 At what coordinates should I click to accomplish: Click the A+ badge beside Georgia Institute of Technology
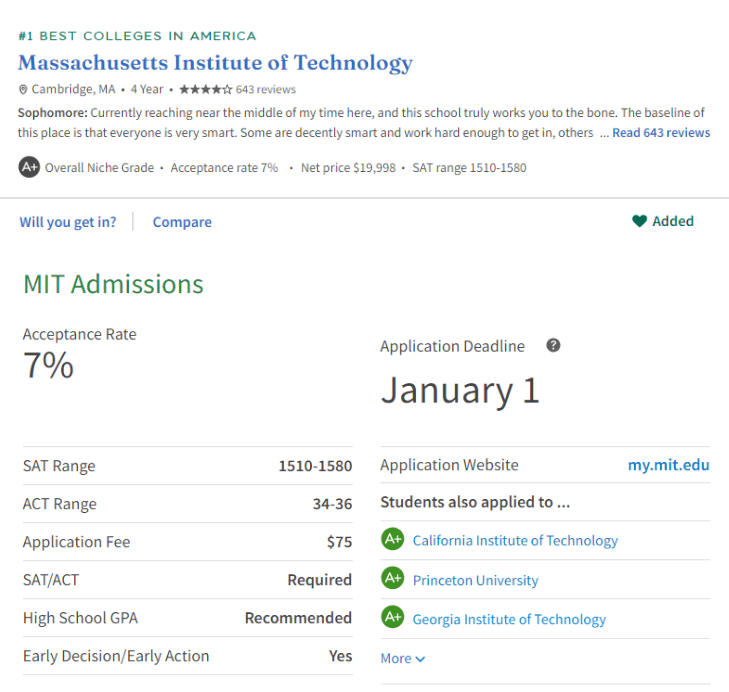393,617
